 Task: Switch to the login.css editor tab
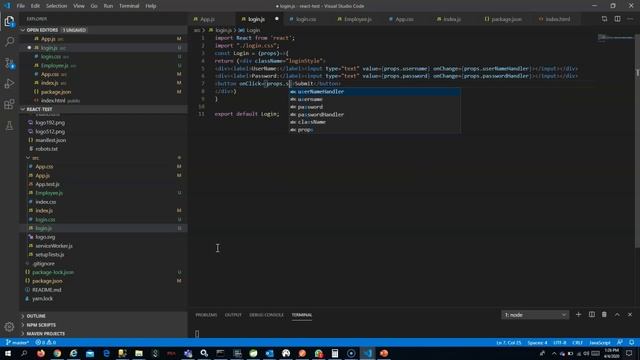(x=306, y=19)
